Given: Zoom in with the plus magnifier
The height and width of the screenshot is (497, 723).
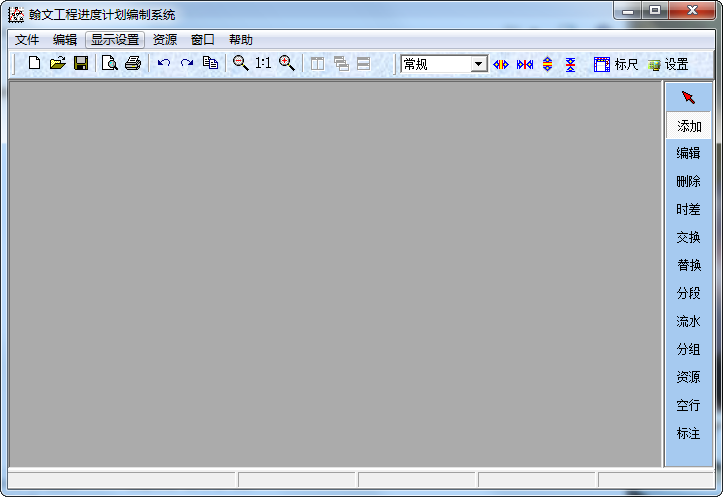Looking at the screenshot, I should 286,63.
